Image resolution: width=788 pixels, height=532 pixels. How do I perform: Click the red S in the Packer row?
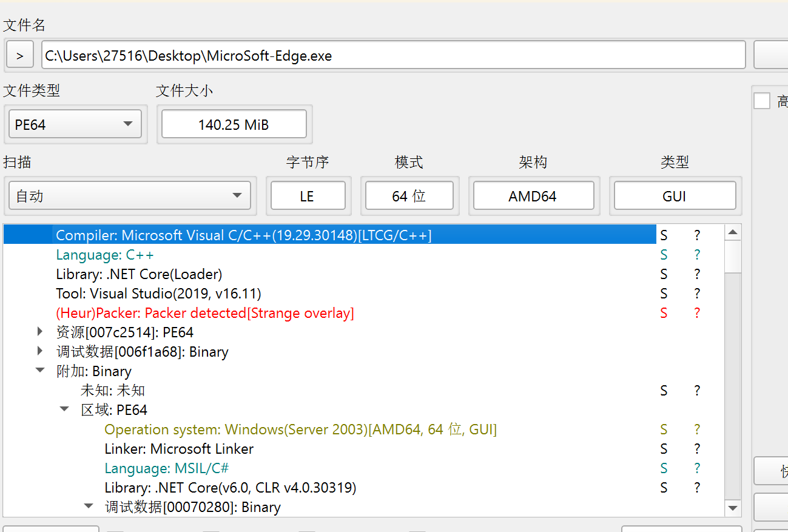coord(664,313)
